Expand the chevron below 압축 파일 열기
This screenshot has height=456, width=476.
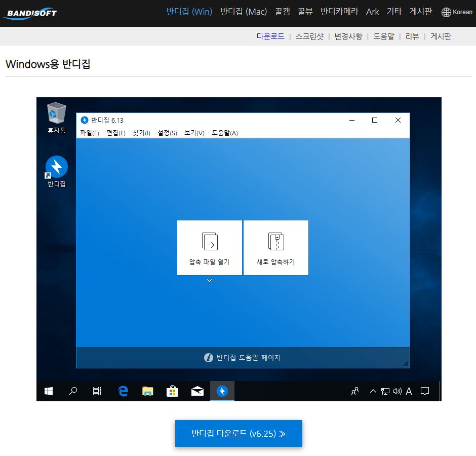coord(210,281)
